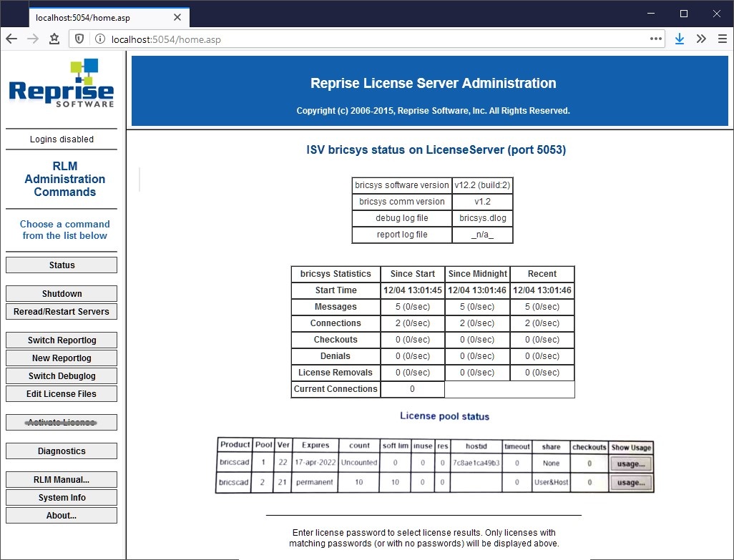734x560 pixels.
Task: Click the crossed-out Activate License button
Action: [x=62, y=423]
